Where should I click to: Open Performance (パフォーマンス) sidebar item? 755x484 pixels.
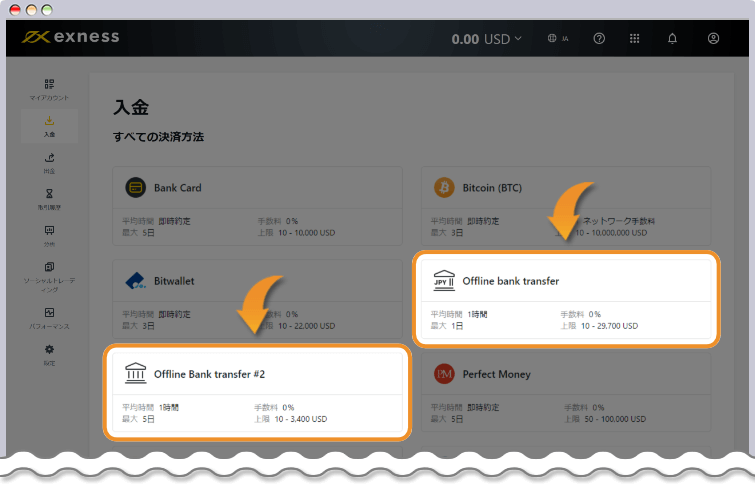(x=49, y=318)
